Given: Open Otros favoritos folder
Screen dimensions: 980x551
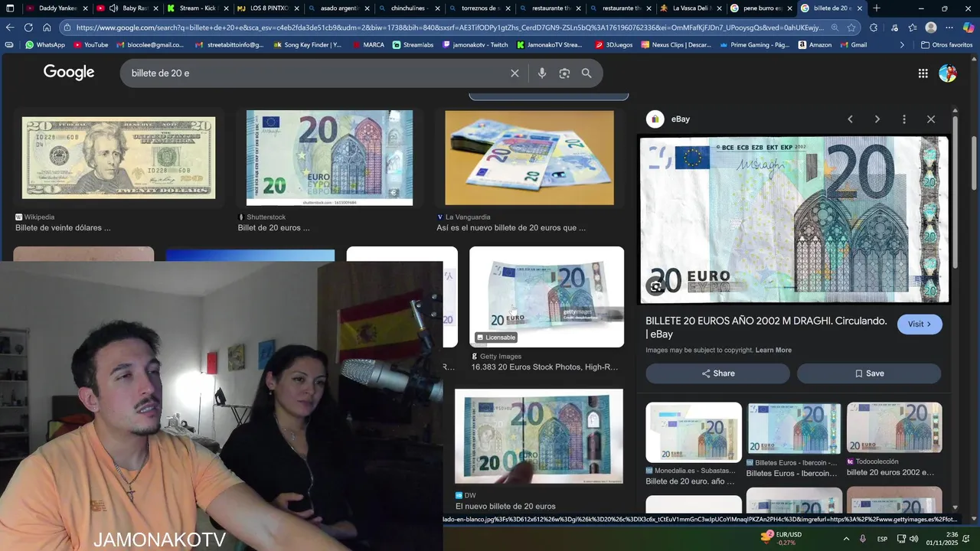Looking at the screenshot, I should coord(946,45).
